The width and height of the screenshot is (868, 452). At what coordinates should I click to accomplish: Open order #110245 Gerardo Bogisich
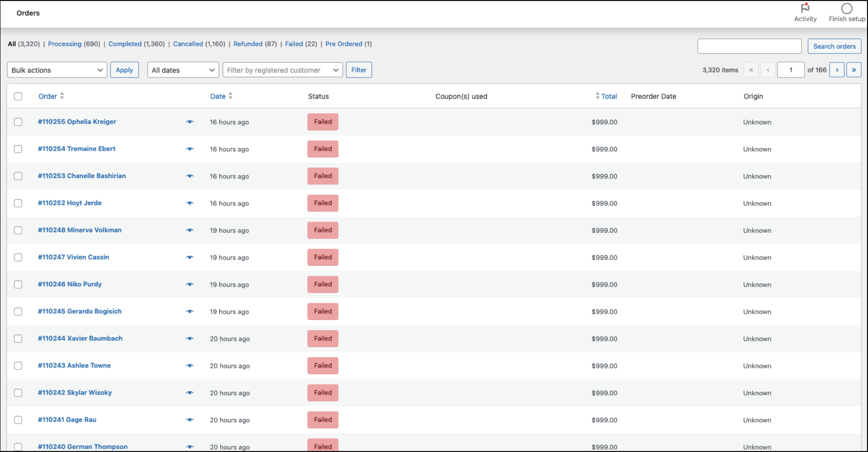[79, 311]
